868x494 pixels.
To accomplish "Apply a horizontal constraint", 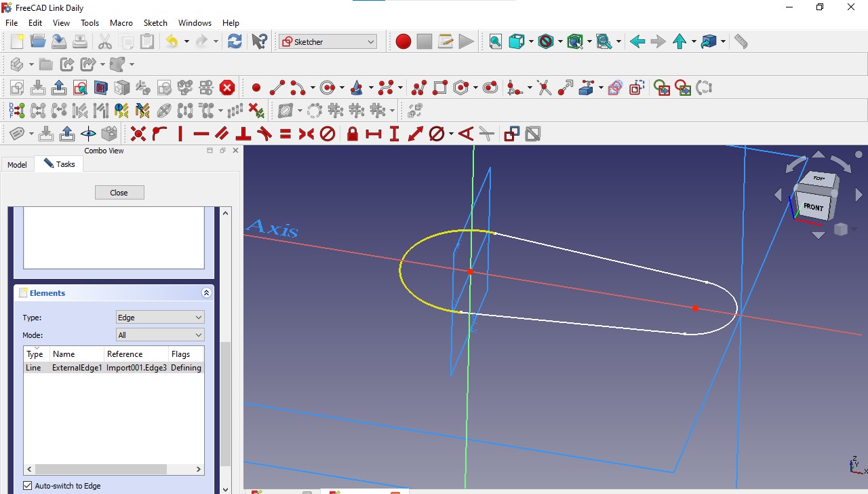I will click(x=201, y=134).
